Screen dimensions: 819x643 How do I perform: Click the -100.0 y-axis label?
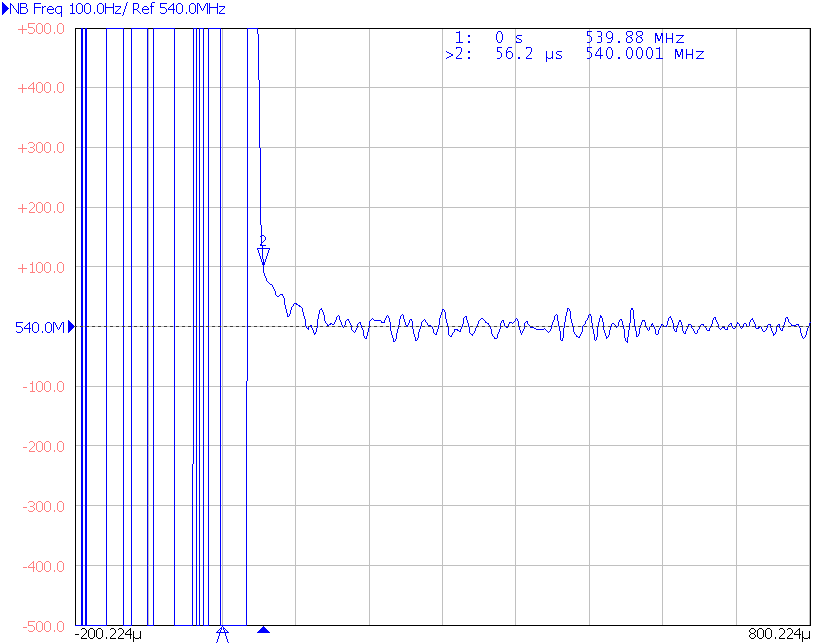coord(41,387)
